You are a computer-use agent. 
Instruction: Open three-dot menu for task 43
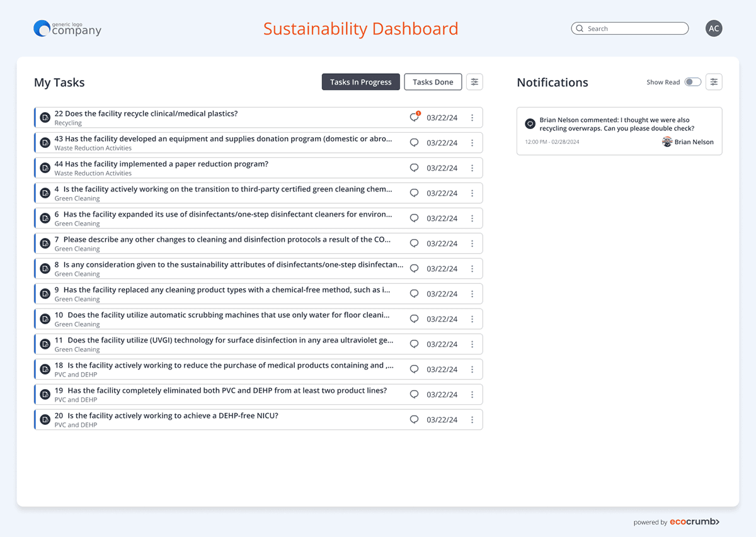coord(472,143)
